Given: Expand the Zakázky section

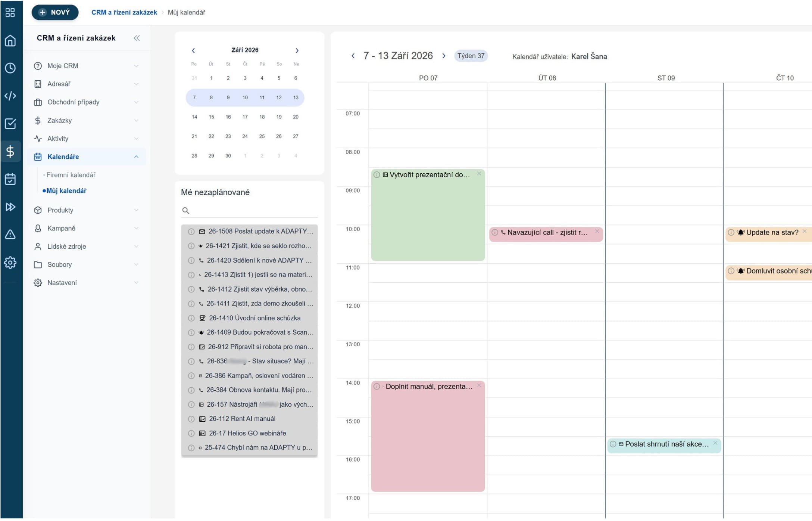Looking at the screenshot, I should (86, 120).
